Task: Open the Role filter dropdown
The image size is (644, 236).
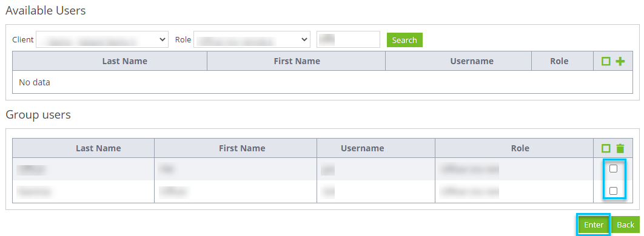Action: (252, 40)
